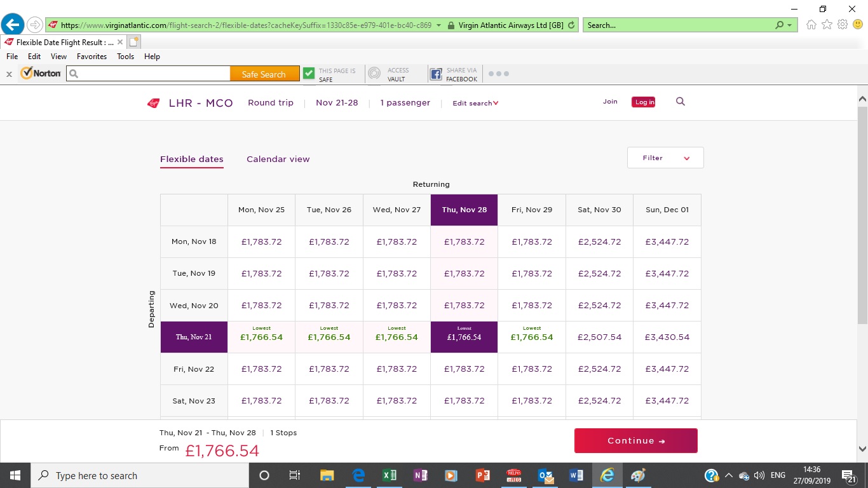Choose Wed Nov 20 fare returning Tue Nov 26
Screen dimensions: 868x488
pyautogui.click(x=329, y=305)
